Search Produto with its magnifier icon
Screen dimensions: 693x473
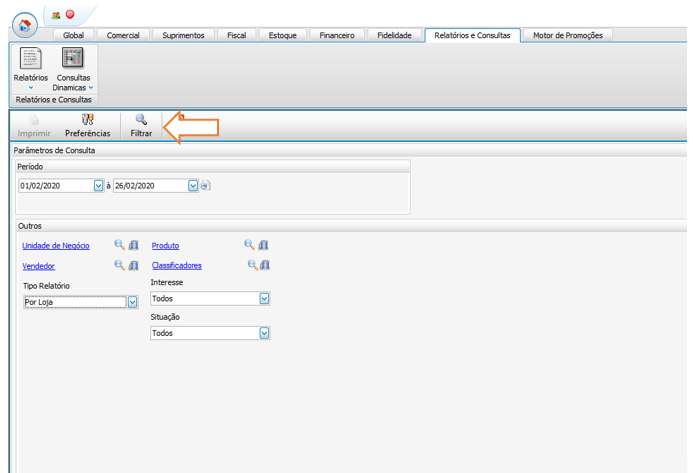pyautogui.click(x=249, y=244)
